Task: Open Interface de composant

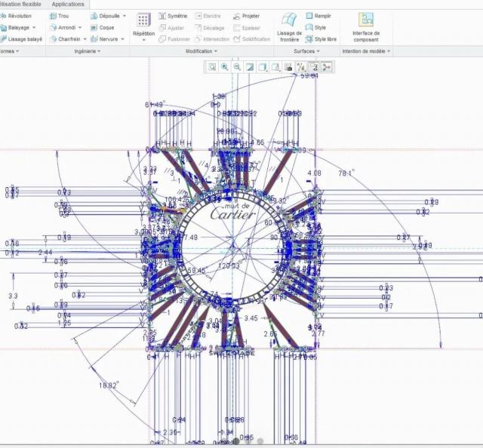Action: pyautogui.click(x=366, y=28)
